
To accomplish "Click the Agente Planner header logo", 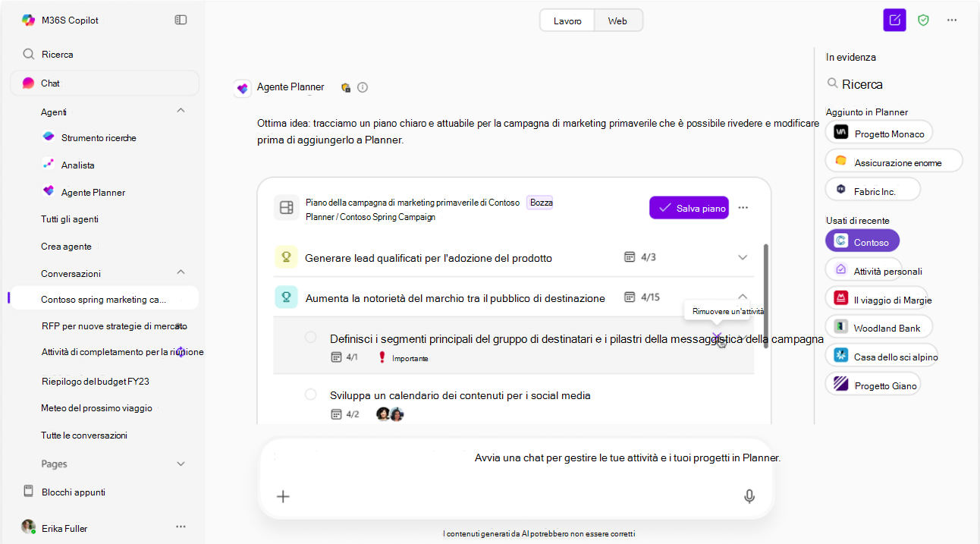I will (x=243, y=88).
